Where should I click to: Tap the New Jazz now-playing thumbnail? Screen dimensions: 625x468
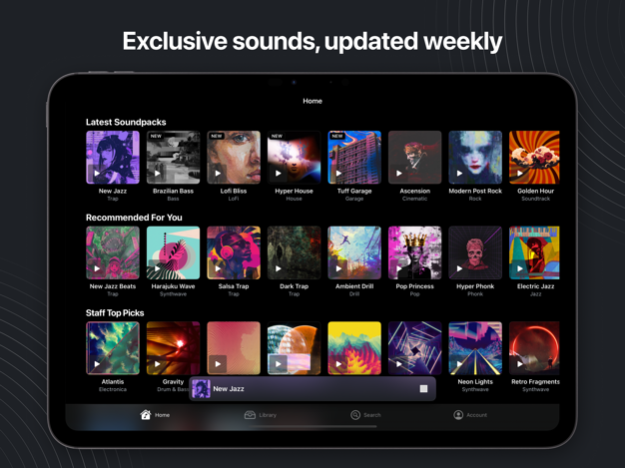[201, 389]
